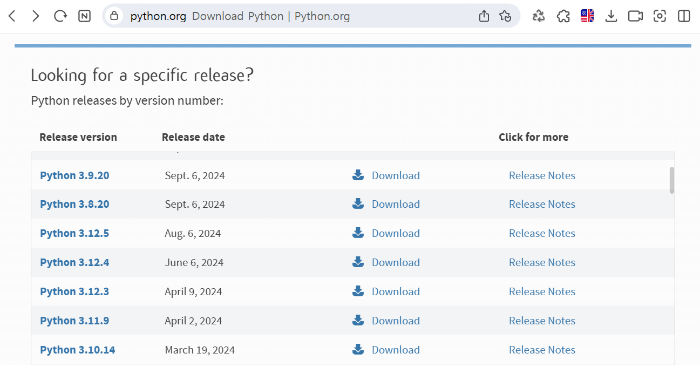Bookmark the page with the star icon
This screenshot has width=700, height=365.
coord(505,17)
